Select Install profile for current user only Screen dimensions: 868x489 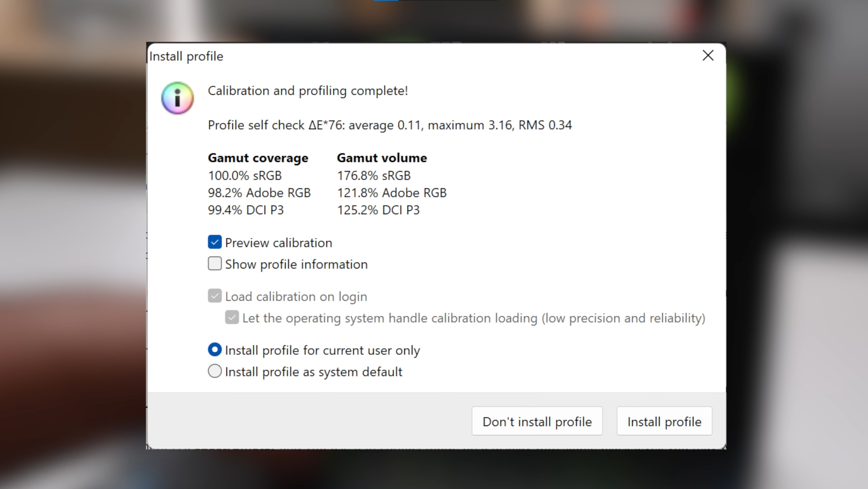215,350
